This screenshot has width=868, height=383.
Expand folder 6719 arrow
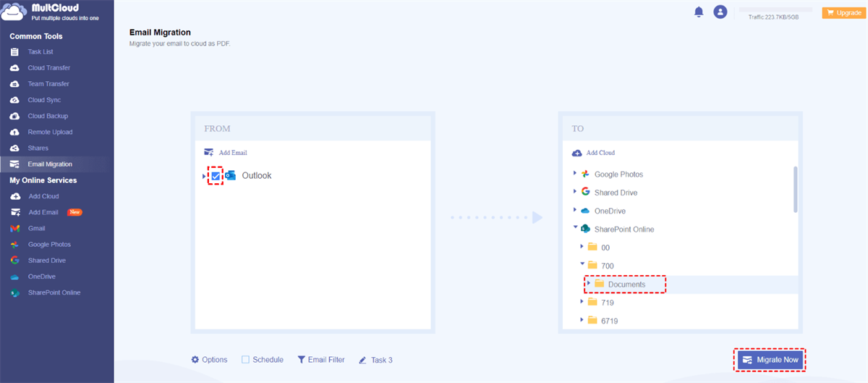pos(582,320)
